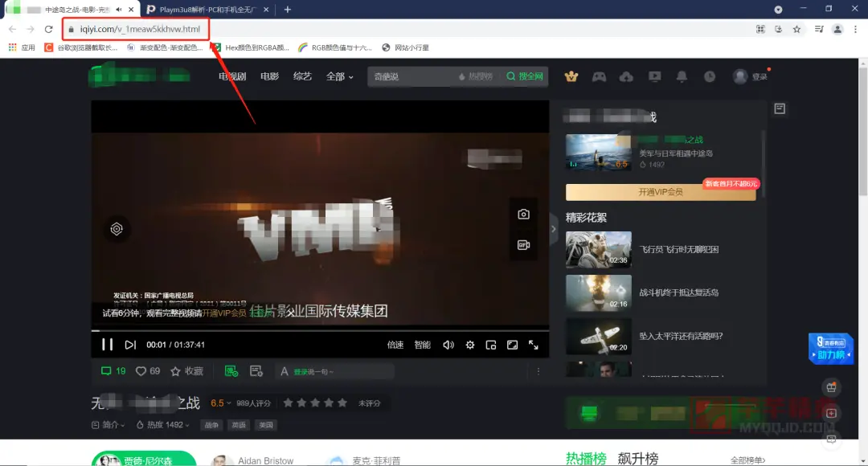Open danmaku settings icon
Screen dimensions: 868x466
tap(256, 371)
